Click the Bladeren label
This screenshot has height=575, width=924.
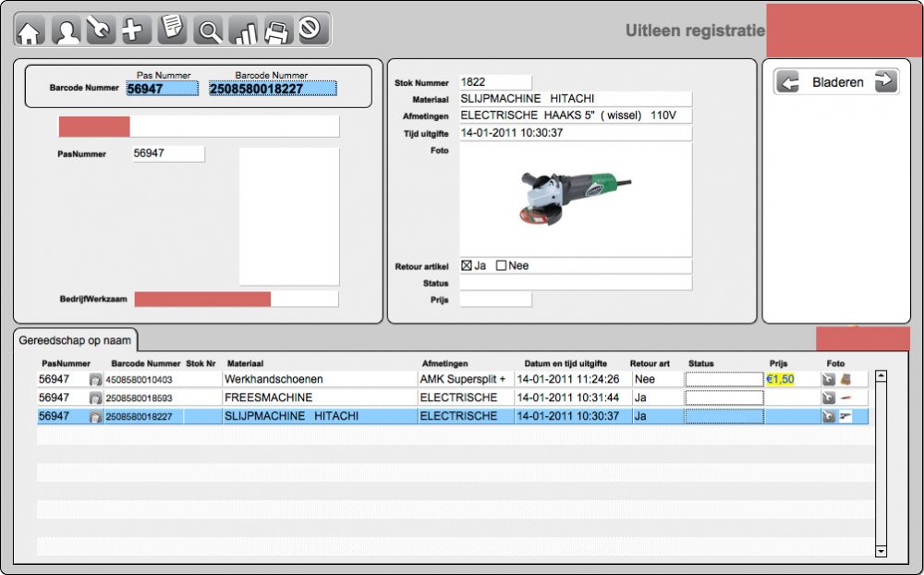point(837,82)
